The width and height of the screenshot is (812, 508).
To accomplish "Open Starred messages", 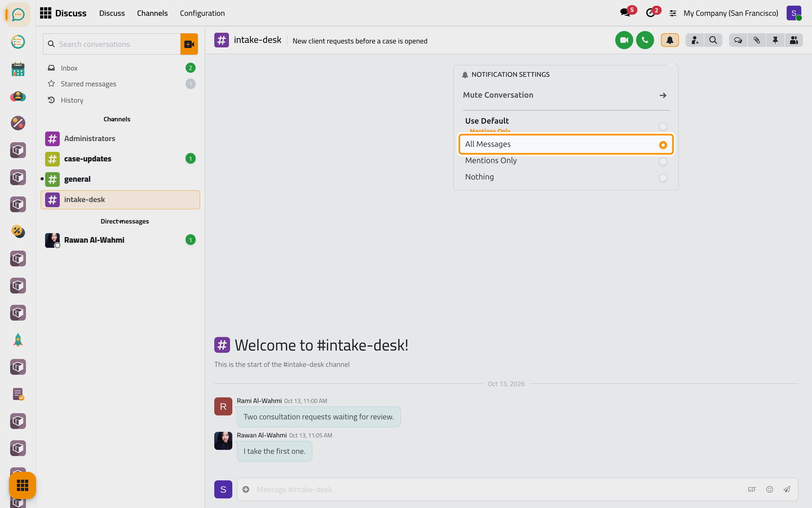I will tap(120, 84).
